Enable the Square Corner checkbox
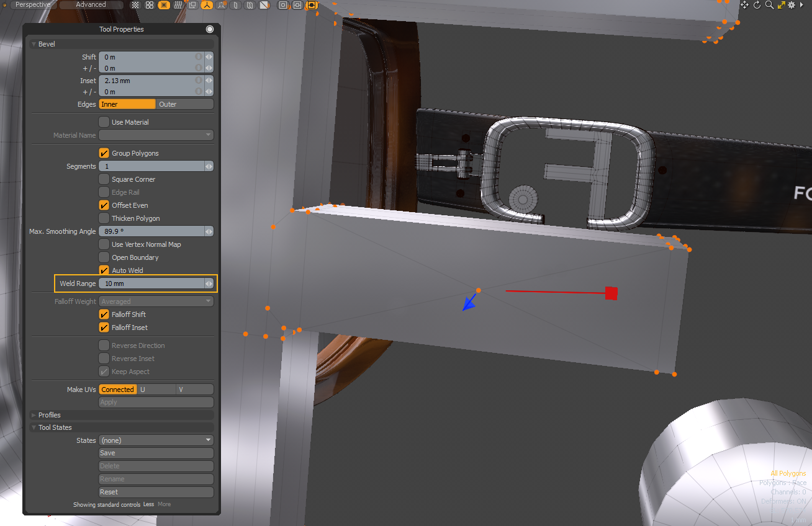 104,179
